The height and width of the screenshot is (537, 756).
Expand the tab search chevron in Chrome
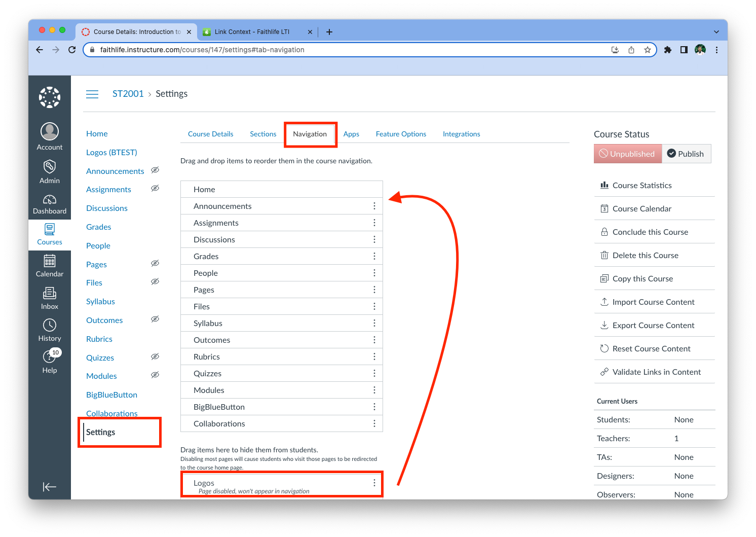click(x=716, y=32)
